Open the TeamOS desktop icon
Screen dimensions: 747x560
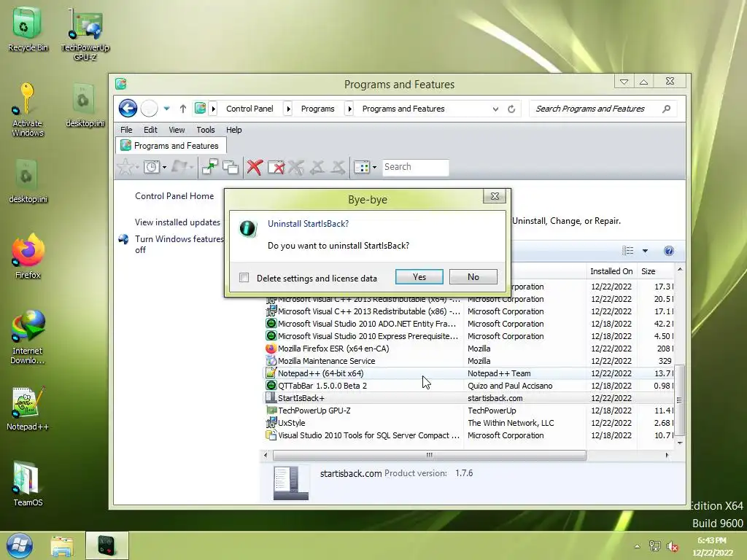pos(28,484)
